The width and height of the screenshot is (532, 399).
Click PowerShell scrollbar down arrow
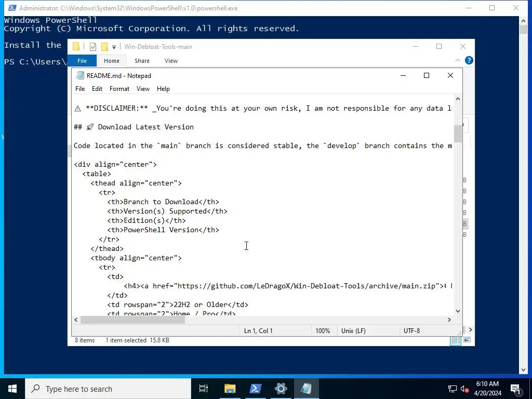pyautogui.click(x=523, y=370)
